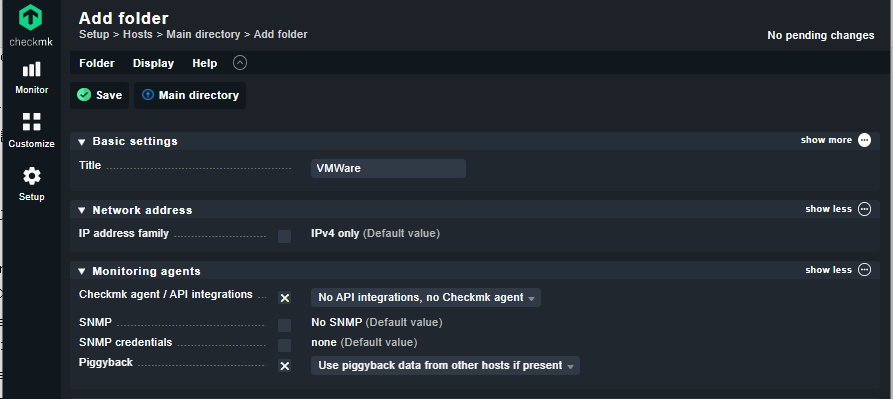Click the Save button
The width and height of the screenshot is (893, 399).
pyautogui.click(x=100, y=95)
